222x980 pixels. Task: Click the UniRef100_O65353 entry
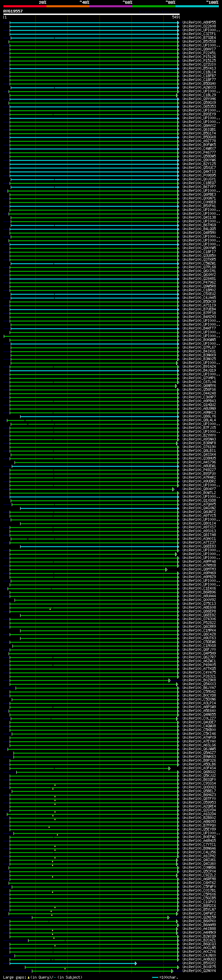(199, 106)
